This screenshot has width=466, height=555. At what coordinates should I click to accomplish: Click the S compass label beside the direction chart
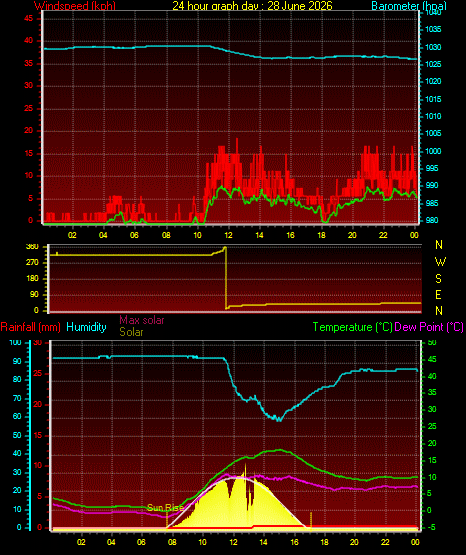pos(439,279)
